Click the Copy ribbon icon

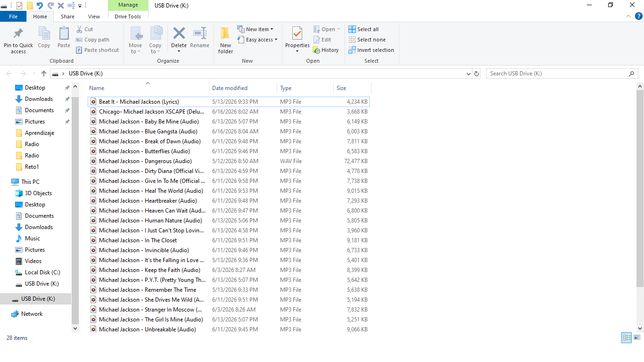tap(44, 34)
